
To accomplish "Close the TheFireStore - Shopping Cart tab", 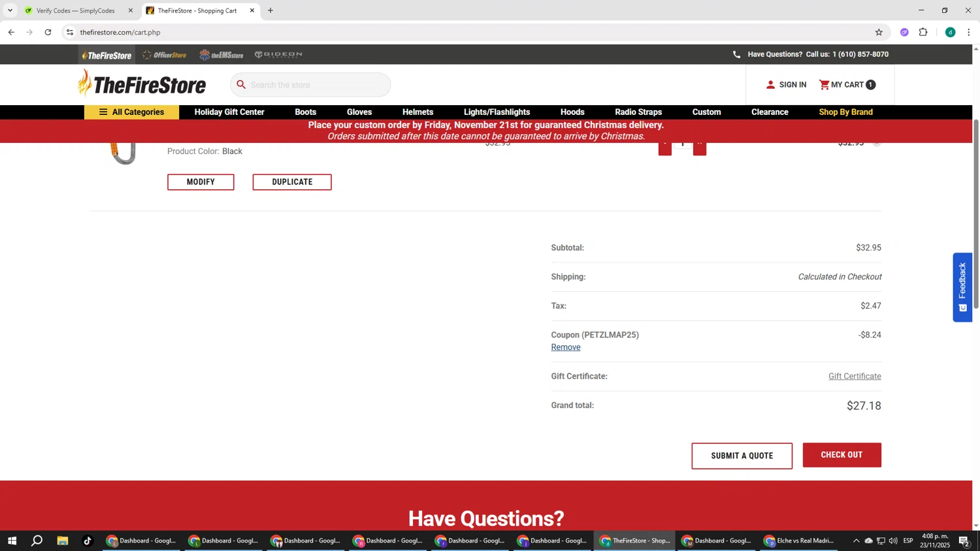I will click(x=252, y=10).
